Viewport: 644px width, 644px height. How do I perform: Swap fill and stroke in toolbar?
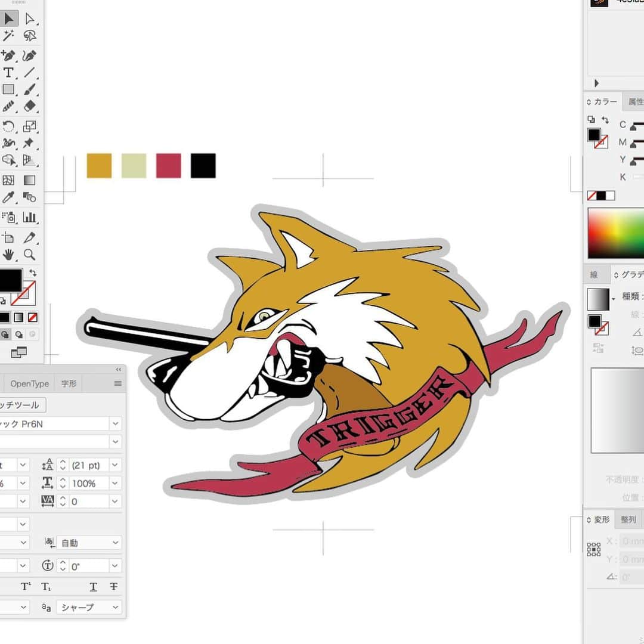(x=33, y=273)
